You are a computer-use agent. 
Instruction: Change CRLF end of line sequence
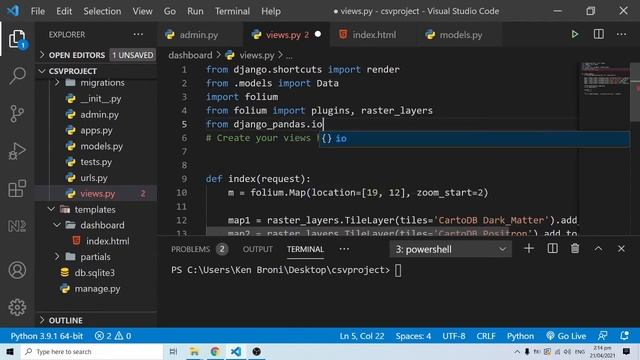(486, 336)
